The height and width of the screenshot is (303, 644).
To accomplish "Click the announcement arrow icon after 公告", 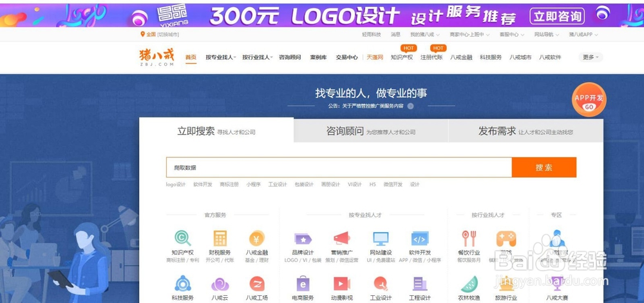I will [x=410, y=106].
